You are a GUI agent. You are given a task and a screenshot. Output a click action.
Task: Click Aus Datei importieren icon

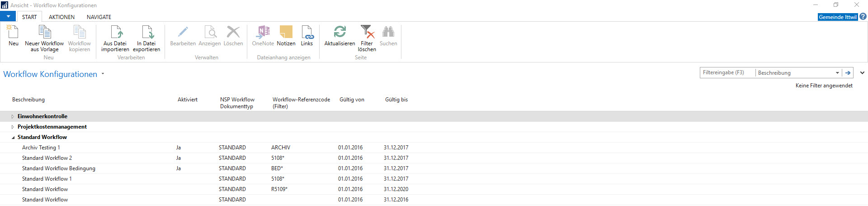(116, 32)
